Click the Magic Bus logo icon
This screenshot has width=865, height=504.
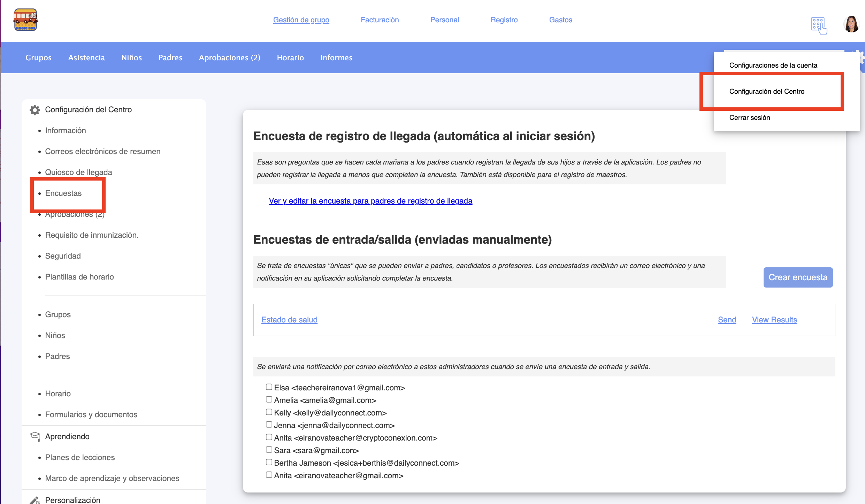point(25,20)
